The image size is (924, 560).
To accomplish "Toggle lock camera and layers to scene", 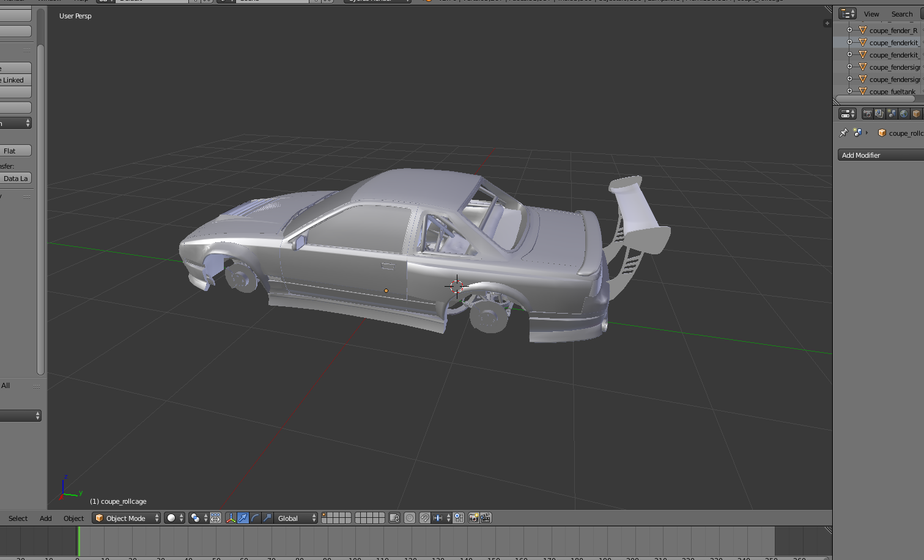I will [394, 518].
